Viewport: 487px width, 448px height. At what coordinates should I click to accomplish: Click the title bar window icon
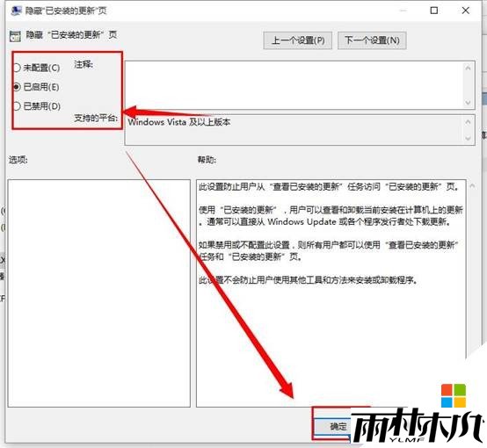16,11
